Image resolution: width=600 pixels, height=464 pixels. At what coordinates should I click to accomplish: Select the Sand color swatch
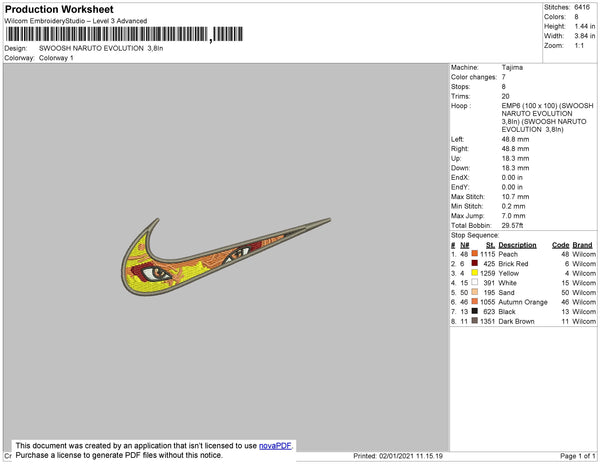(474, 292)
